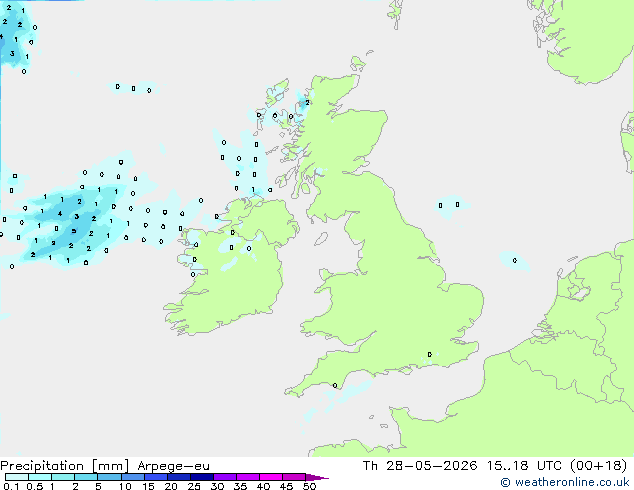Click the 45–50 mm legend color swatch
The height and width of the screenshot is (490, 634).
point(294,477)
